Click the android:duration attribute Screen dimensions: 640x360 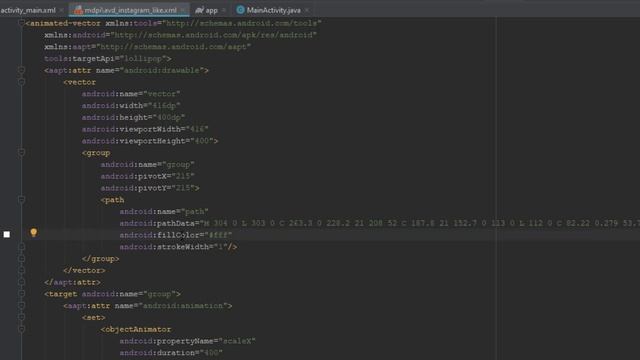tap(171, 353)
